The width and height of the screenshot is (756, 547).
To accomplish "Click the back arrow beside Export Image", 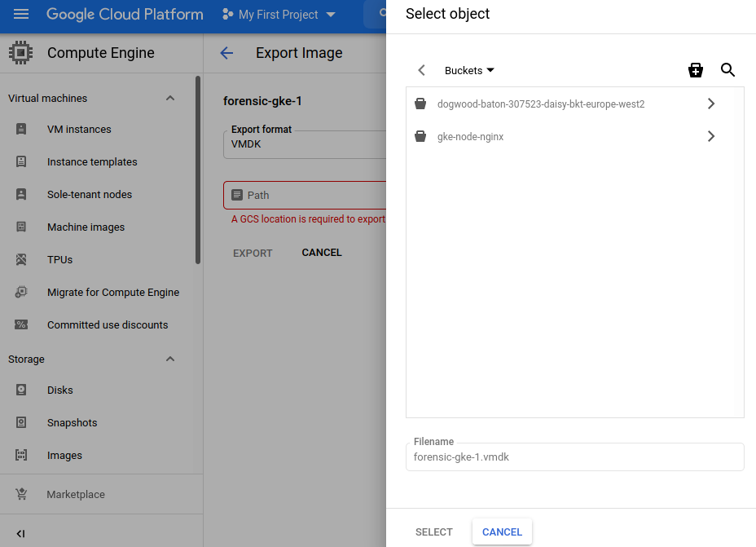I will [x=226, y=53].
